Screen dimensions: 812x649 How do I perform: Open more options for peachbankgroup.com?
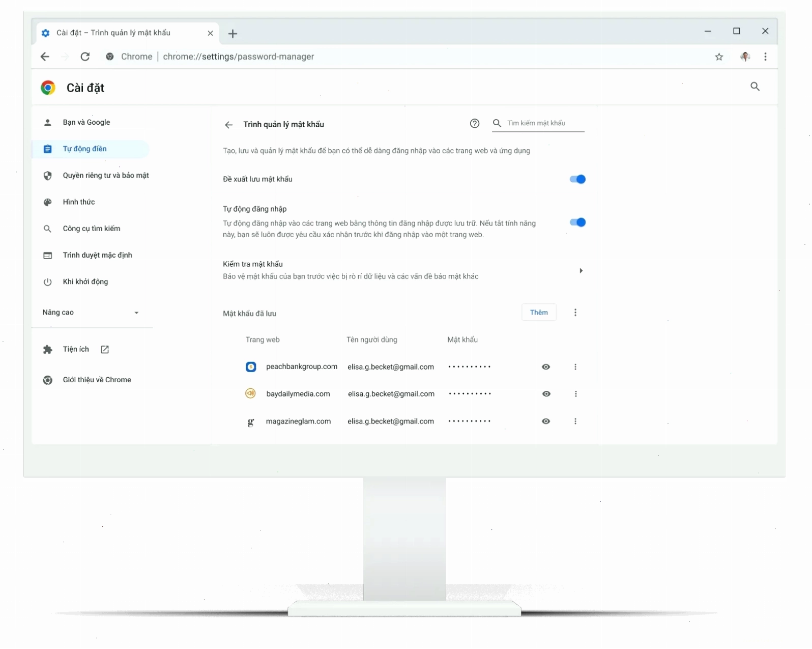575,367
